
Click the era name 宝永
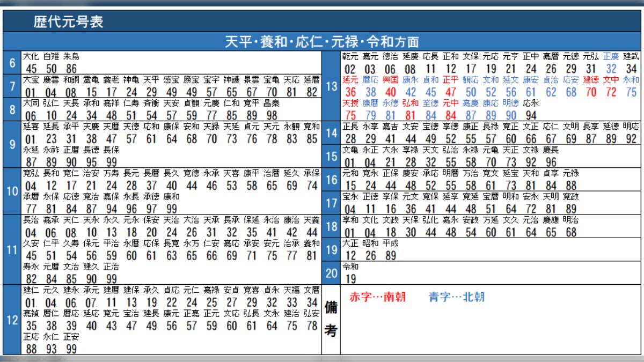350,196
